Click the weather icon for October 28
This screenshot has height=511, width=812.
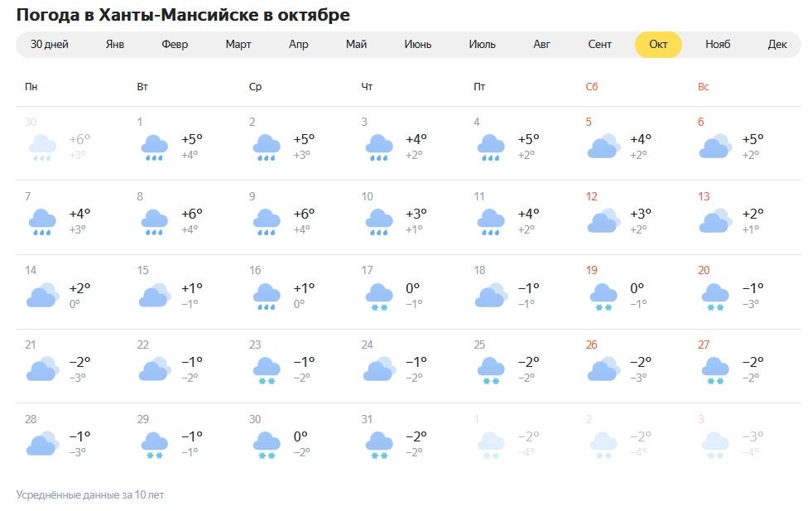[42, 444]
